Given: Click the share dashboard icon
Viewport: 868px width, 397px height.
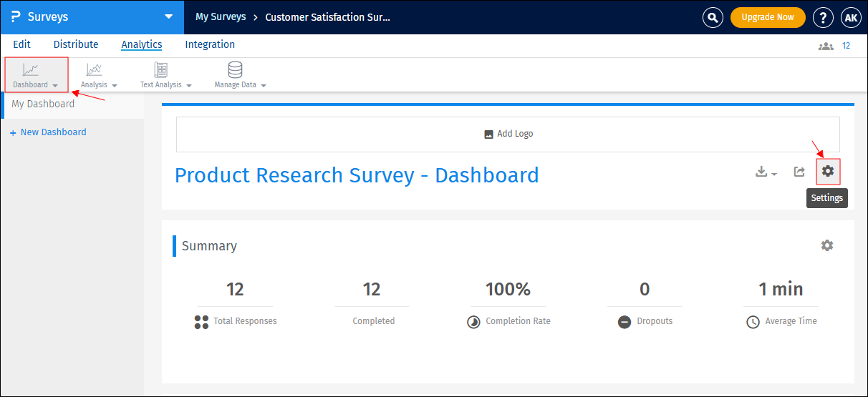Looking at the screenshot, I should click(799, 172).
